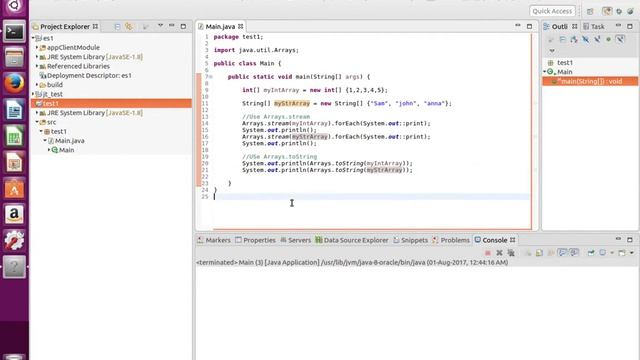The image size is (640, 360).
Task: Fold the main method at line 7
Action: 211,77
